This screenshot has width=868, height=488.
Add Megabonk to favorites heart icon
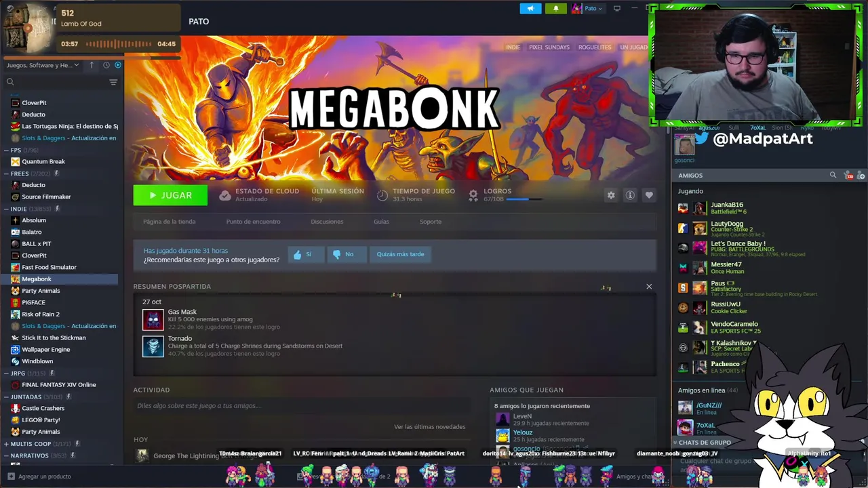coord(649,195)
